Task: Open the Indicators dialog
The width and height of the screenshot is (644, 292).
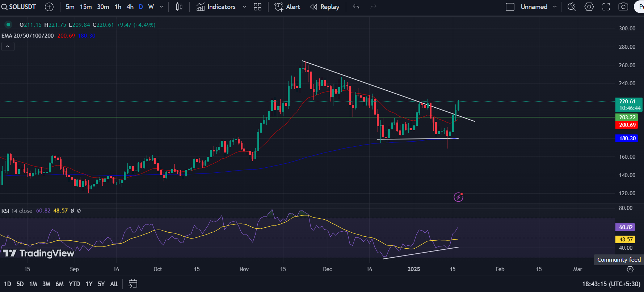Action: click(x=216, y=7)
